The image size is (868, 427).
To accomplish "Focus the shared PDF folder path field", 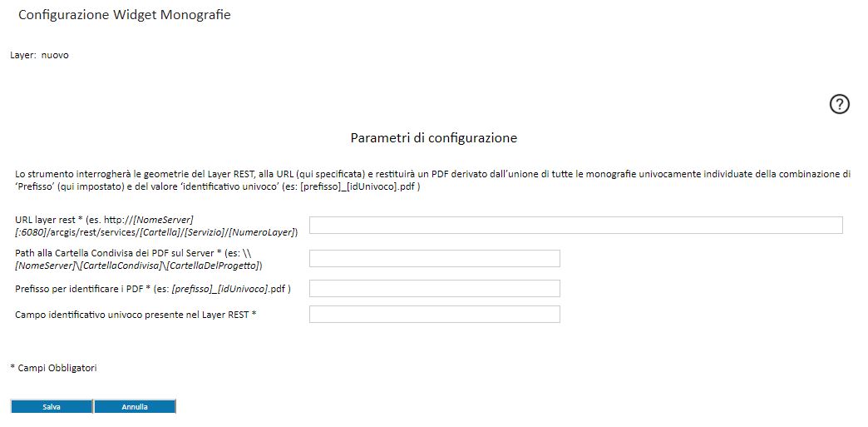I will tap(435, 258).
